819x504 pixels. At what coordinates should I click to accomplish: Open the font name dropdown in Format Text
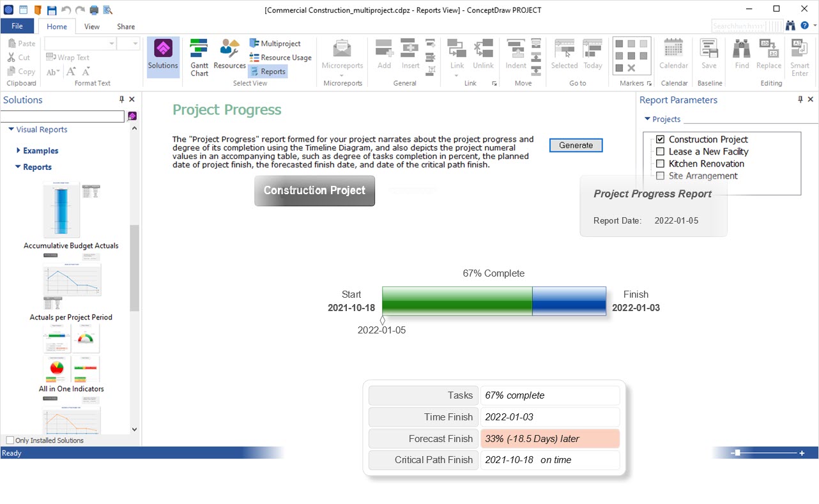click(x=112, y=43)
